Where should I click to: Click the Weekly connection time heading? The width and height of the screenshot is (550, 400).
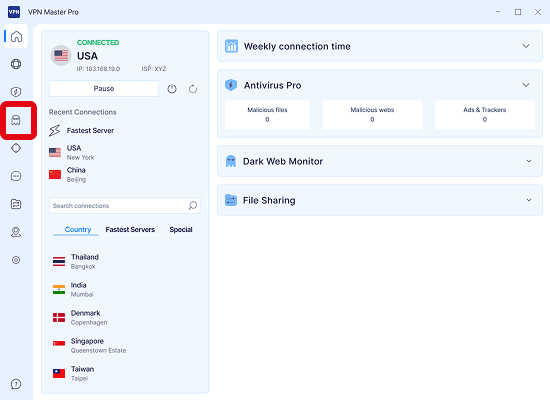coord(297,46)
